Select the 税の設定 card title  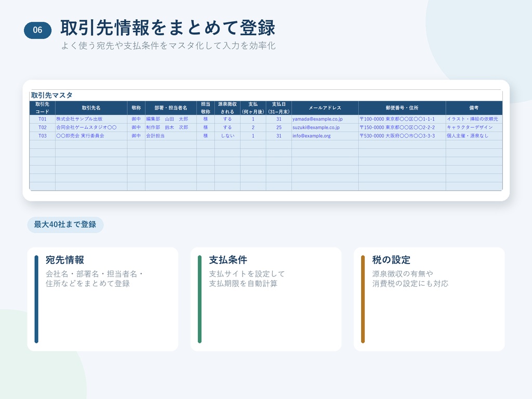[x=391, y=260]
